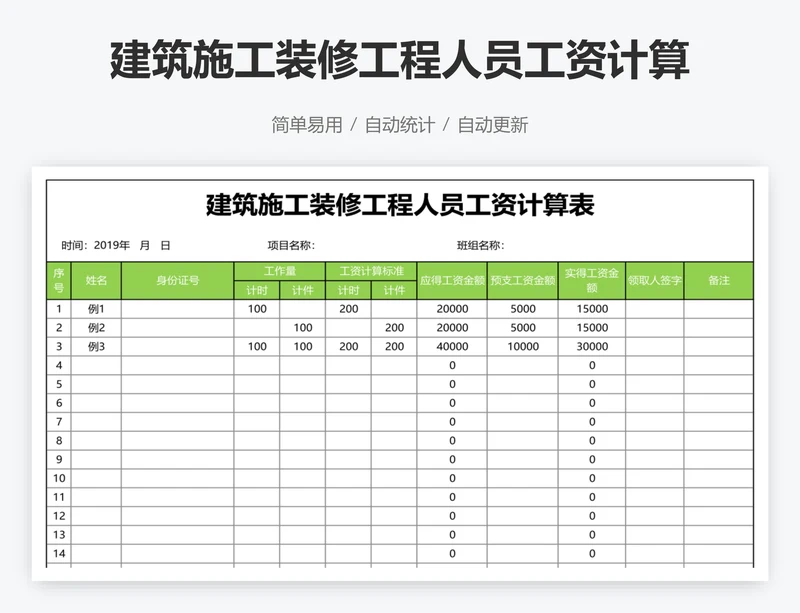
Task: Click the row number 10 cell
Action: [x=59, y=478]
